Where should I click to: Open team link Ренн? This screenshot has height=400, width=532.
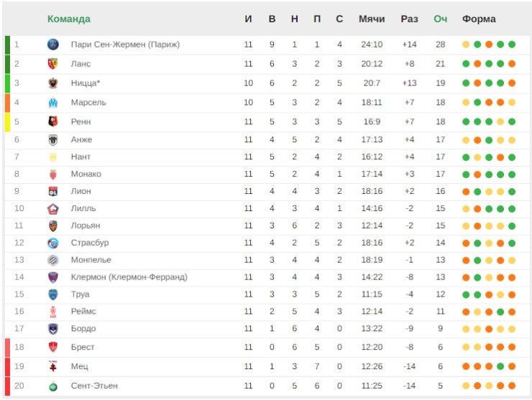tap(81, 121)
